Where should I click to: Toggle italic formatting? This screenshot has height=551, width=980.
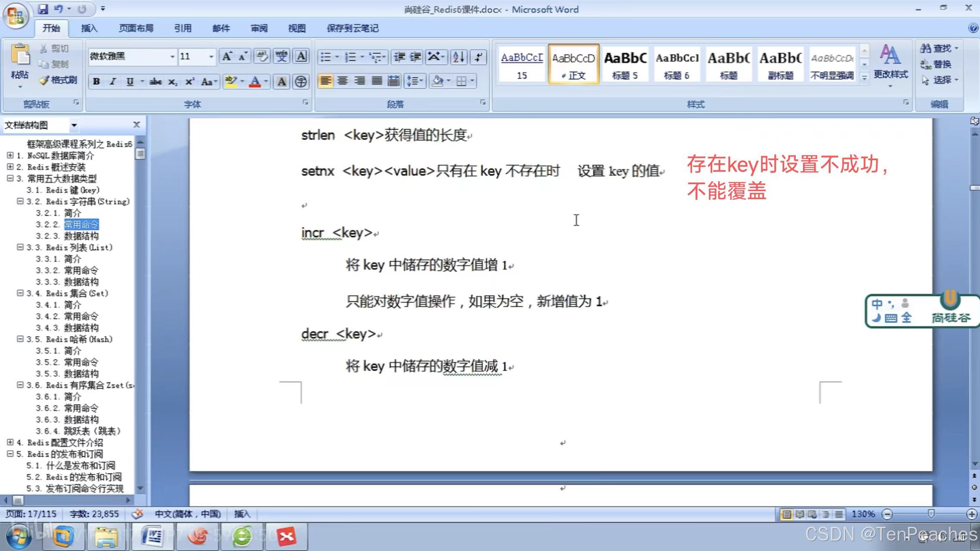pyautogui.click(x=113, y=81)
